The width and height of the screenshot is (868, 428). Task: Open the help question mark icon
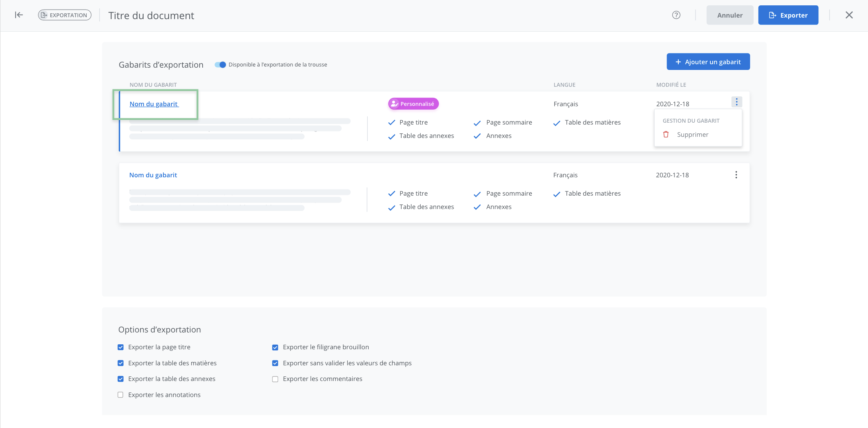tap(676, 15)
